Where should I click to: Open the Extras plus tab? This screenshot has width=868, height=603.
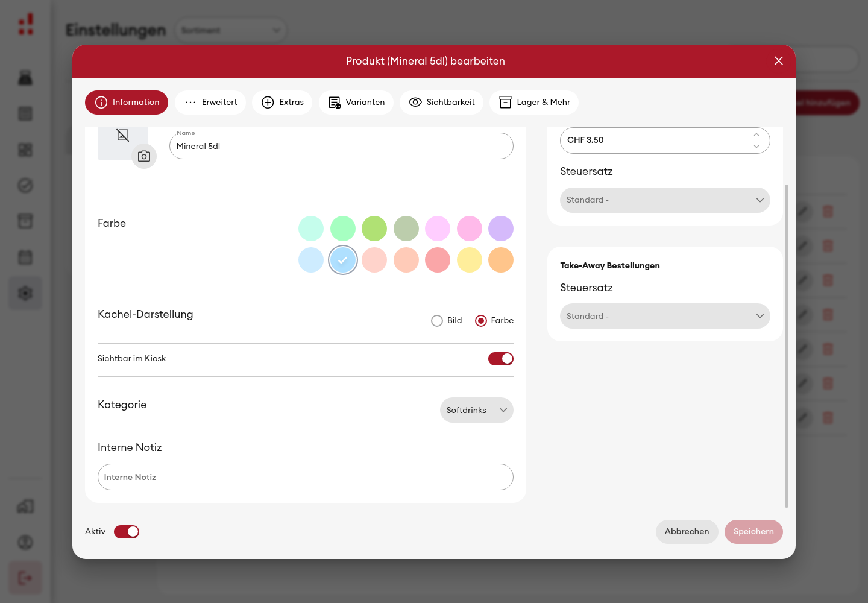coord(282,103)
